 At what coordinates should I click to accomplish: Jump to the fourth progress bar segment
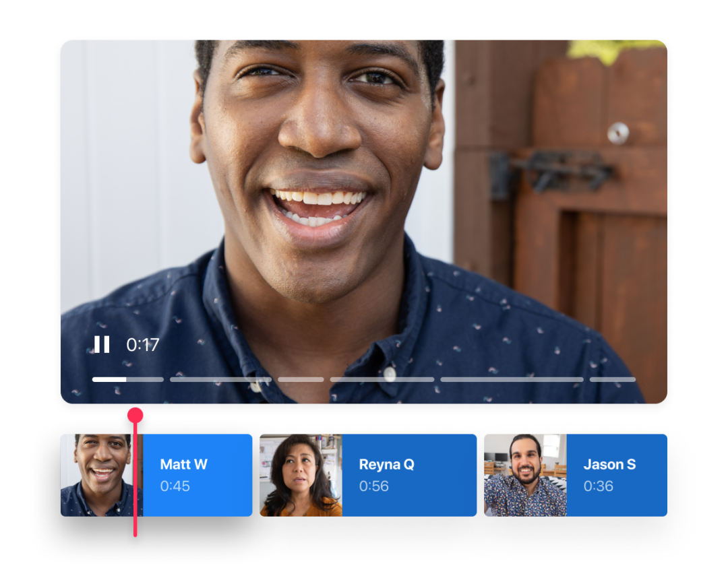[x=382, y=380]
